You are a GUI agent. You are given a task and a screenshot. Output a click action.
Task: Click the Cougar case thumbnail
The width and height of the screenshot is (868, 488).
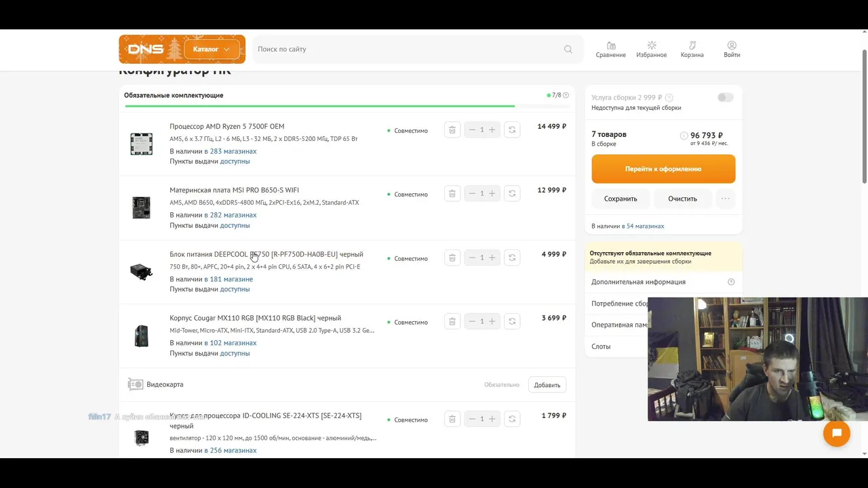pos(141,335)
